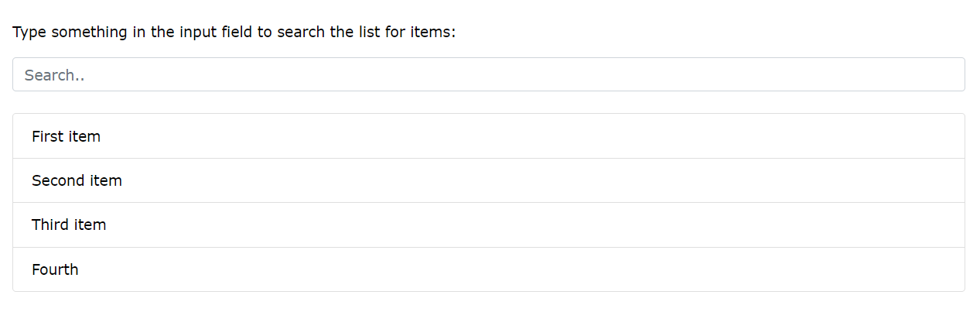Select the Second item list entry
Image resolution: width=980 pixels, height=312 pixels.
488,180
